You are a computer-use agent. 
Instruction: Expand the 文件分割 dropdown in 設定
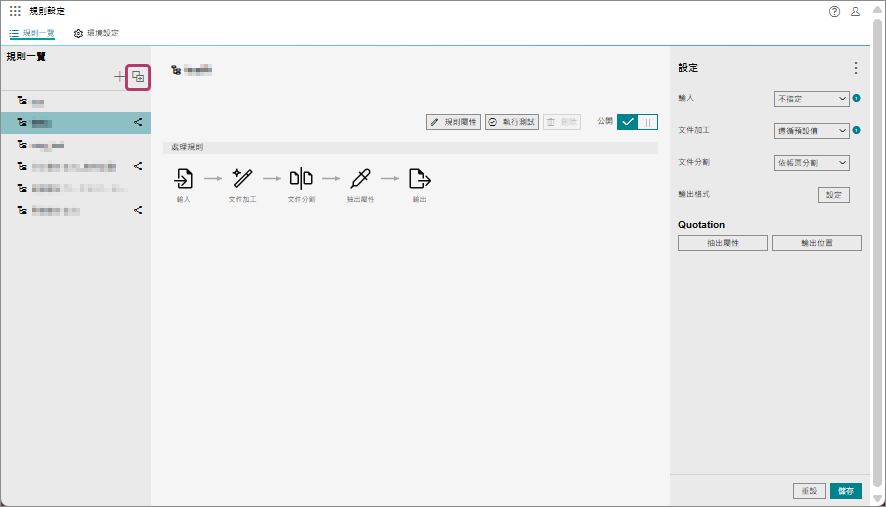[x=811, y=162]
